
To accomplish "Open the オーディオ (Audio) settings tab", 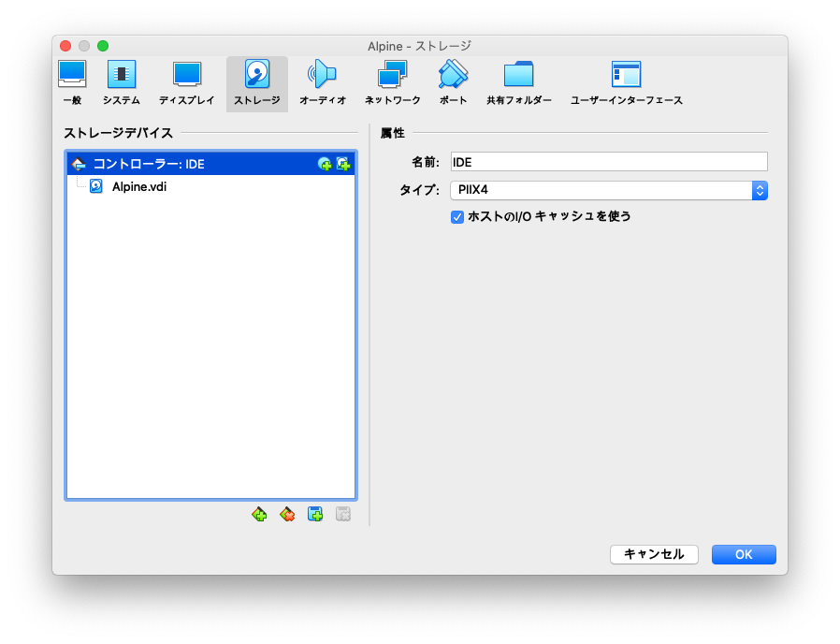I will (323, 83).
